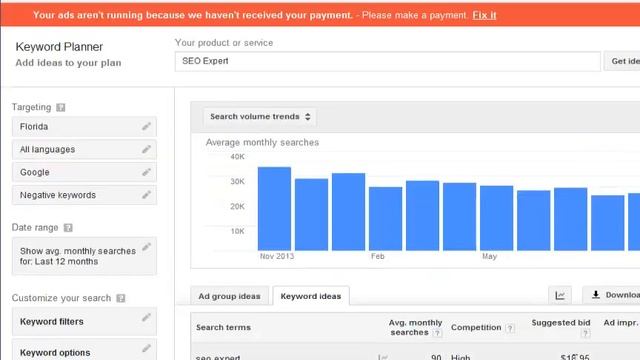Open the Customize your search help icon
This screenshot has height=360, width=640.
point(121,298)
